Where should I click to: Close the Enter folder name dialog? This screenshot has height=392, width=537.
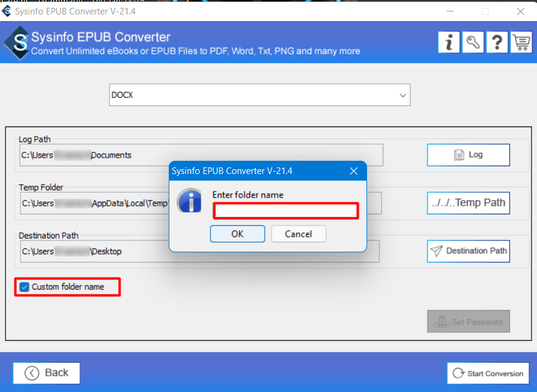point(354,171)
